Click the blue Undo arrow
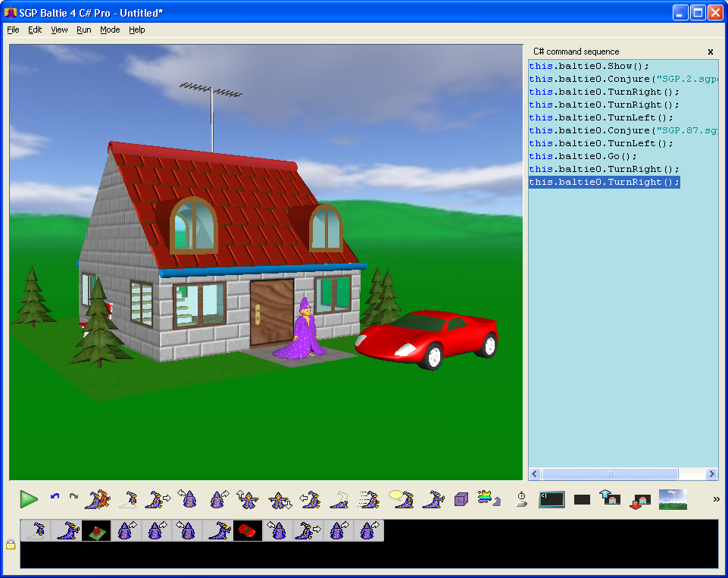This screenshot has height=578, width=728. click(55, 498)
